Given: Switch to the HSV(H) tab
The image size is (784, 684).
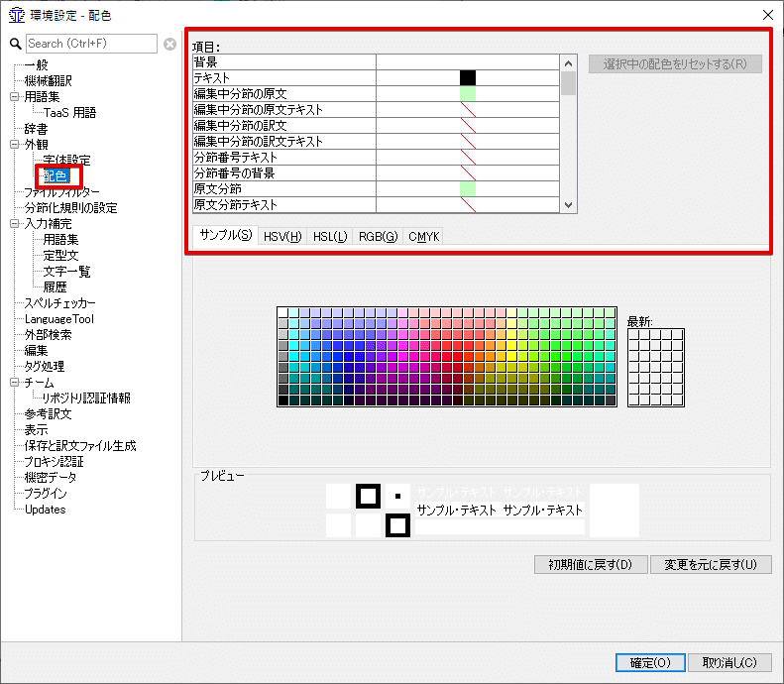Looking at the screenshot, I should tap(282, 237).
